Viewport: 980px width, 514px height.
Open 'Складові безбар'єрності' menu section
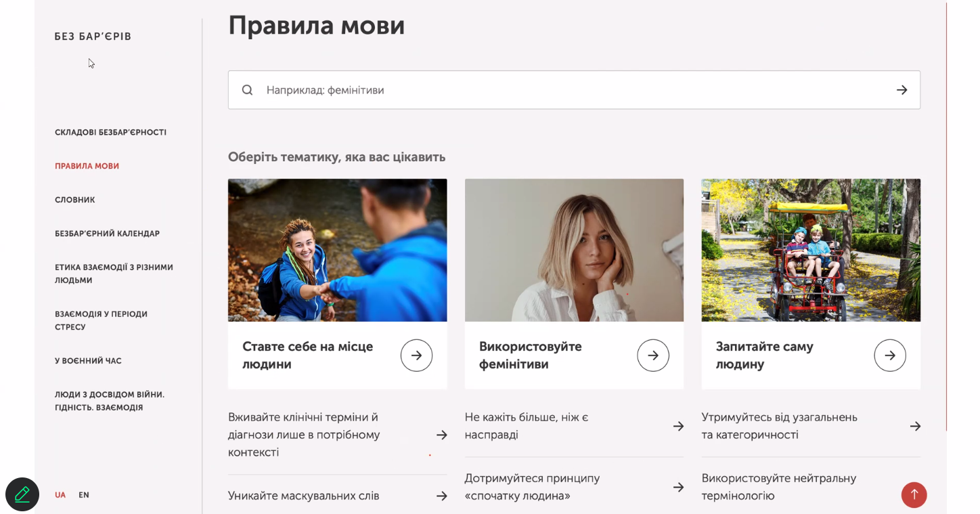110,133
